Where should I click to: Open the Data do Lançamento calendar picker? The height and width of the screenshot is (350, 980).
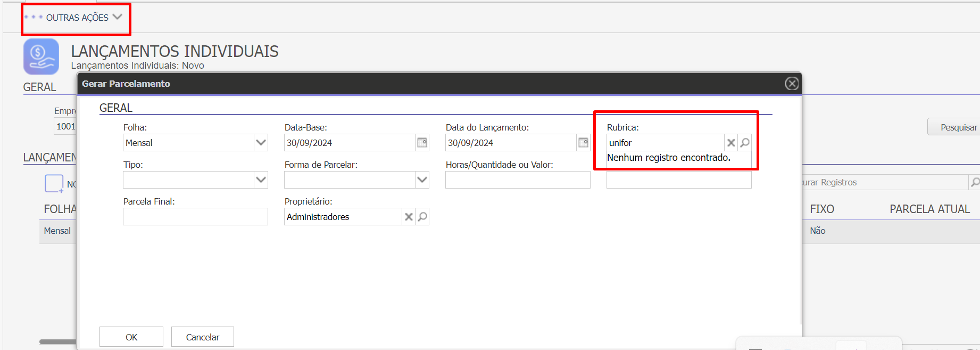pos(583,143)
